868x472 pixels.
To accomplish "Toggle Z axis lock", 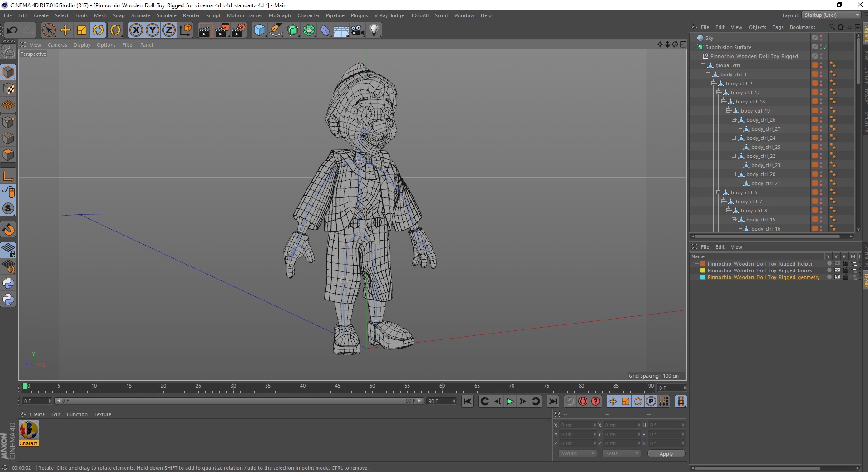I will tap(169, 30).
